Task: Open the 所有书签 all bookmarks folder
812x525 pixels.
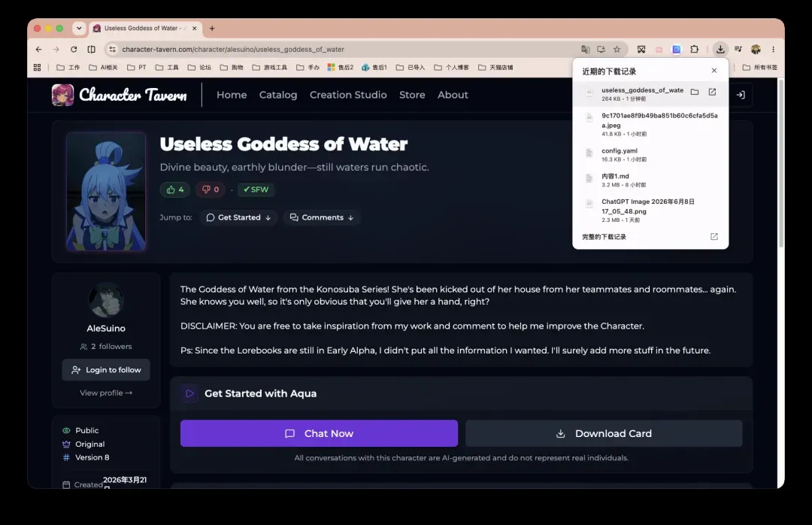Action: coord(759,68)
